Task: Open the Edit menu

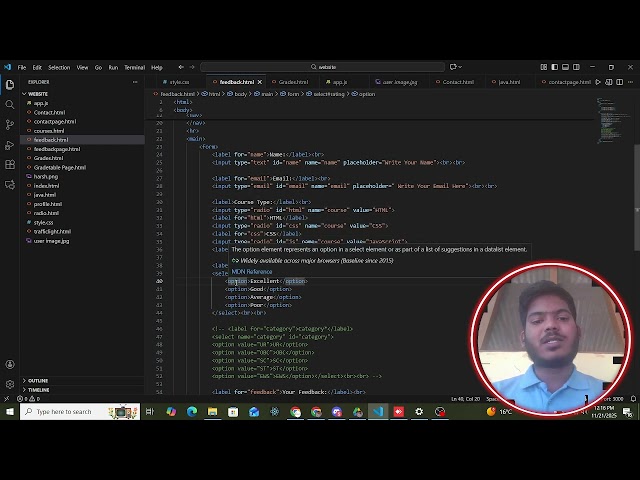Action: point(37,67)
